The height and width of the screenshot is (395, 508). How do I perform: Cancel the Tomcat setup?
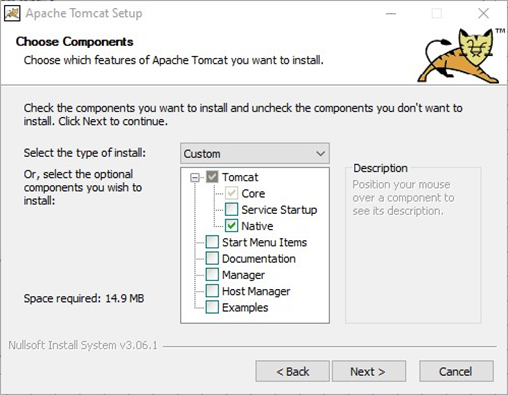point(456,371)
